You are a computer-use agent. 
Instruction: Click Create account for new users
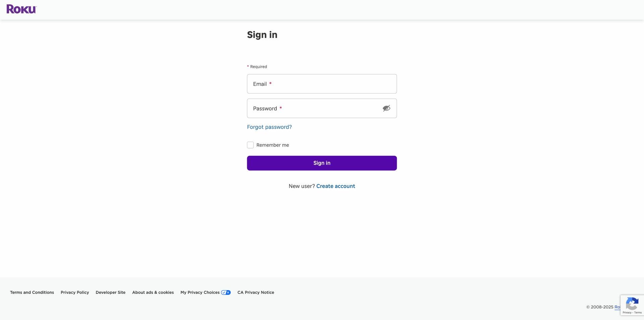[335, 186]
